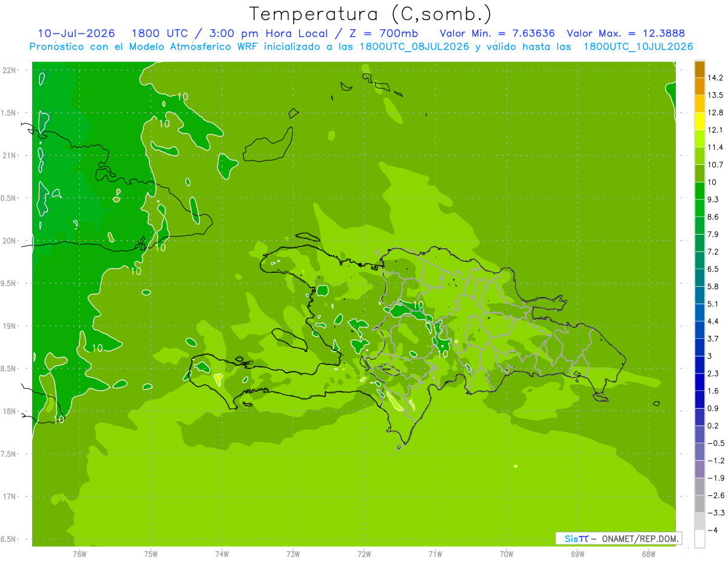Click the '71W' longitude axis label
728x562 pixels.
435,554
